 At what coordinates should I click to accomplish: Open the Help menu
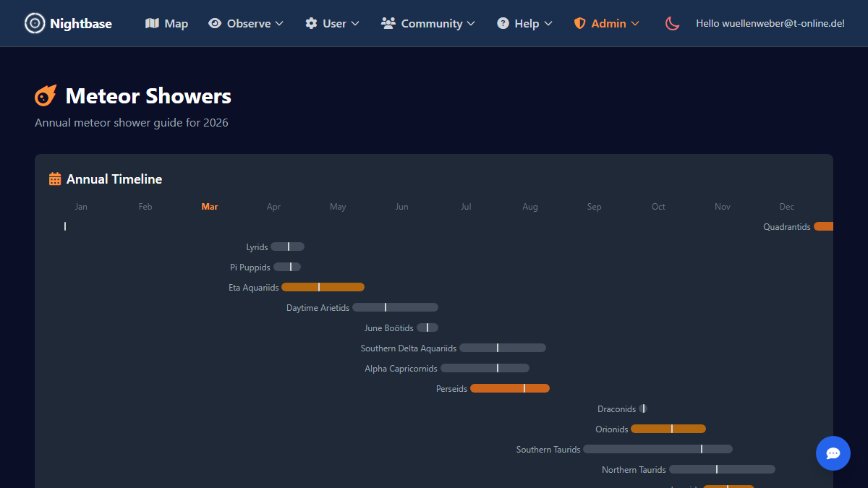[x=525, y=23]
